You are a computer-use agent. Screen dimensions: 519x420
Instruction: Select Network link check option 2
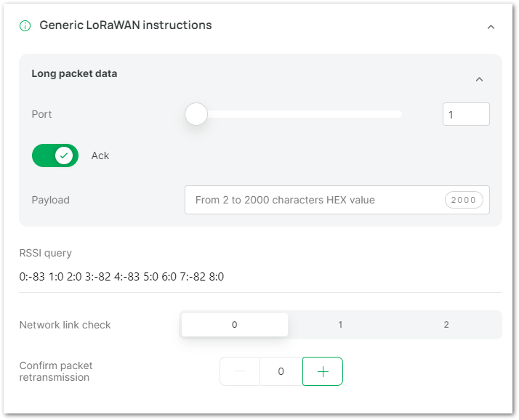pos(446,325)
